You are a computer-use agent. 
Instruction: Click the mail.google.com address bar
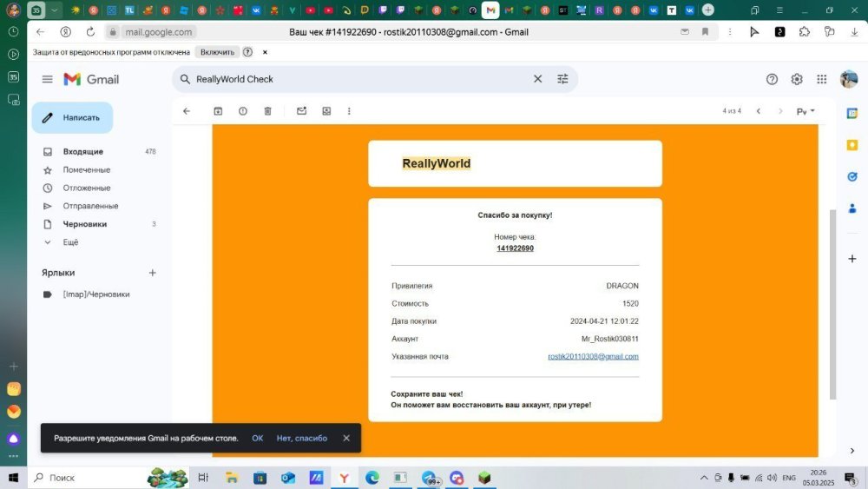(x=158, y=32)
